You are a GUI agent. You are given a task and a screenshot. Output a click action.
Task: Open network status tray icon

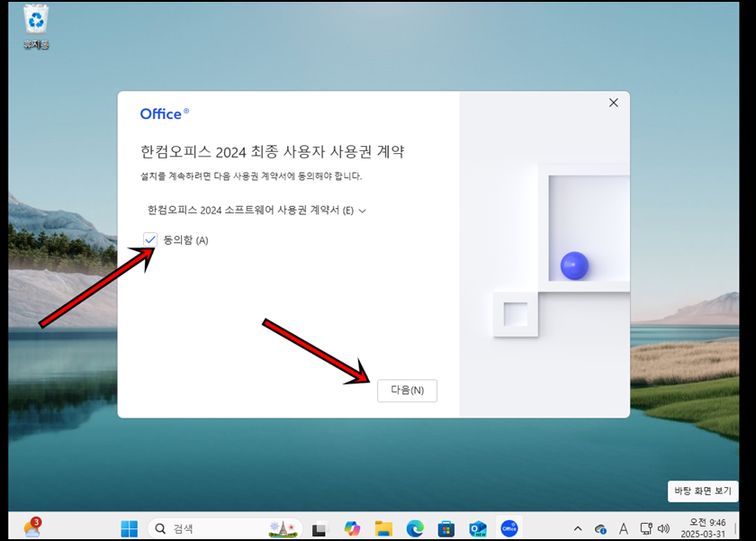point(646,529)
